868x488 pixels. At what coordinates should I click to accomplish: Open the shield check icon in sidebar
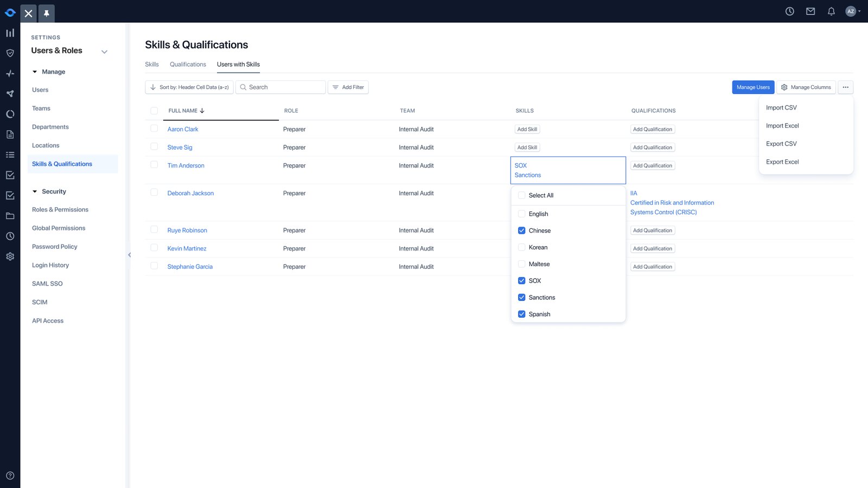[10, 53]
